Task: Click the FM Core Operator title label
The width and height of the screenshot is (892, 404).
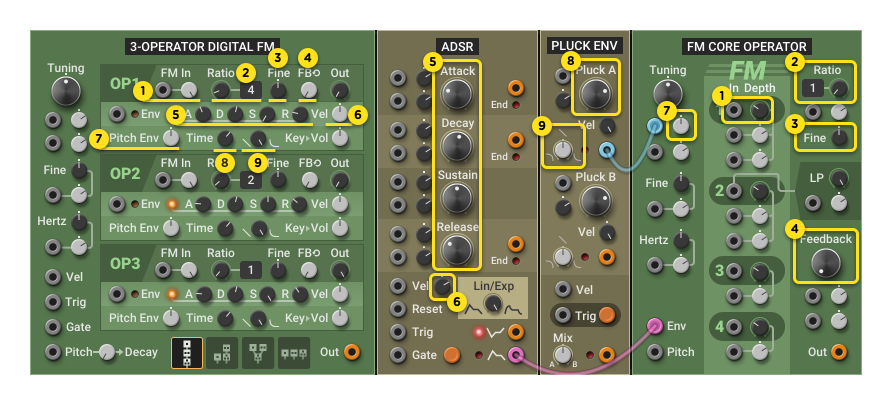Action: tap(747, 46)
